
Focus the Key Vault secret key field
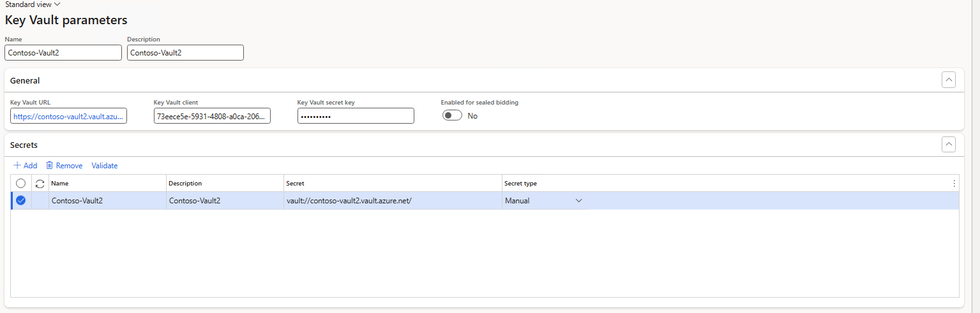click(356, 117)
